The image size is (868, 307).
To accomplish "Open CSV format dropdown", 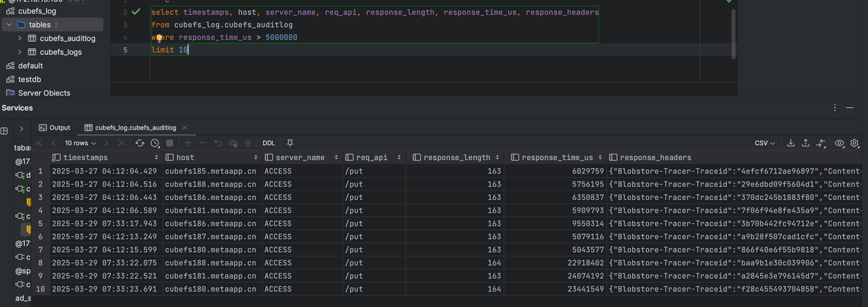I will click(x=765, y=143).
